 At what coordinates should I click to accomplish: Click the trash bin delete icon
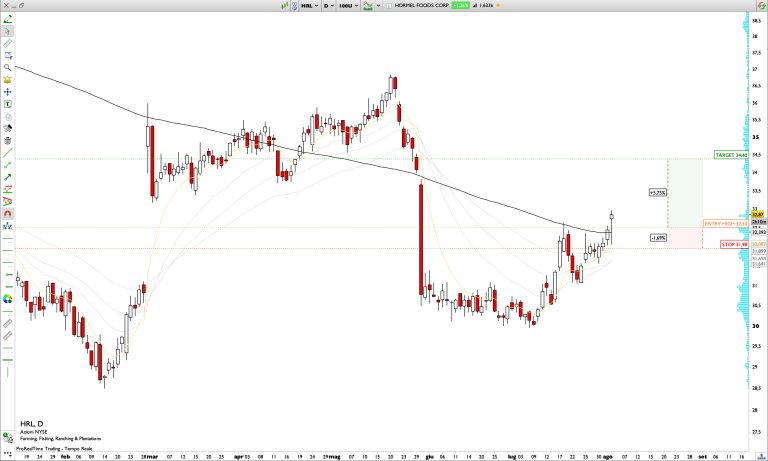coord(8,140)
